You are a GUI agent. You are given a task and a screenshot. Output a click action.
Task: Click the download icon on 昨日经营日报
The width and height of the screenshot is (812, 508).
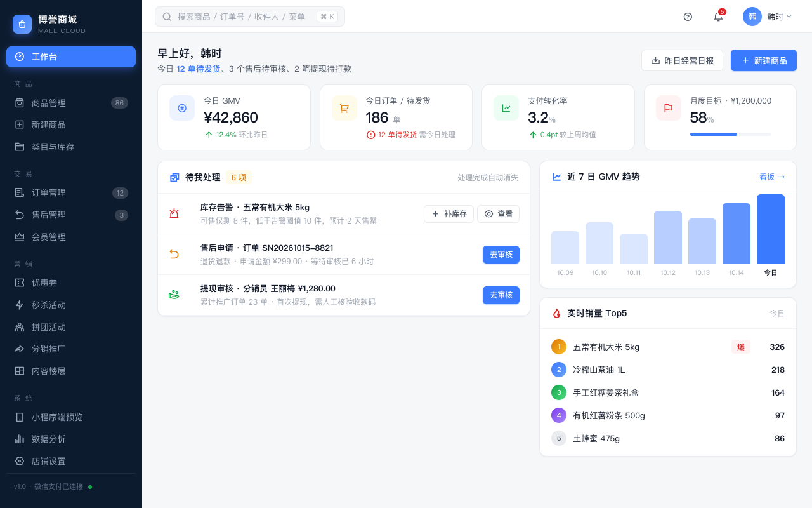[x=655, y=60]
